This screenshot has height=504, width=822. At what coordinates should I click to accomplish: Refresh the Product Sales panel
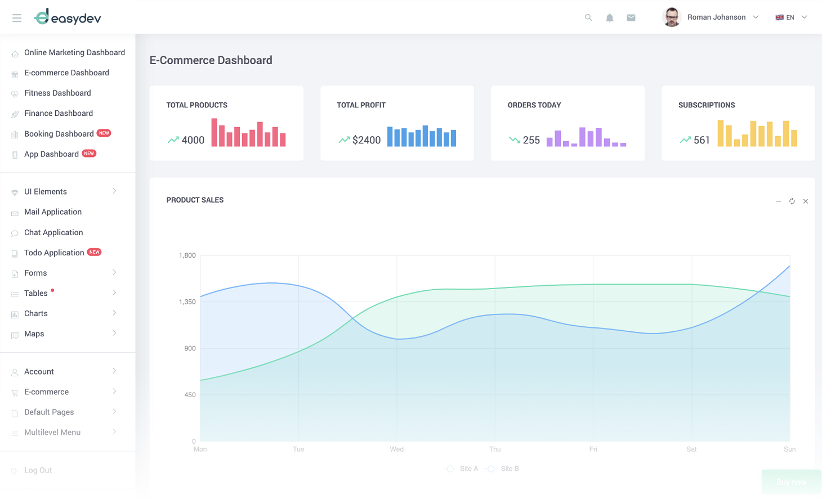click(792, 201)
